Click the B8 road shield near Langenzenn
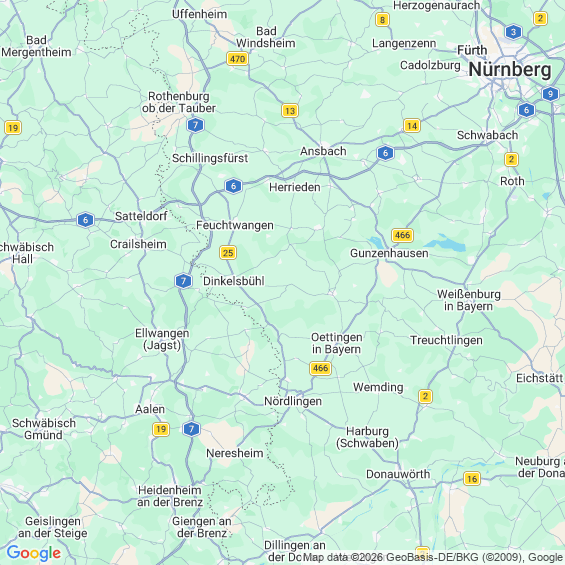Image resolution: width=565 pixels, height=565 pixels. [x=382, y=19]
